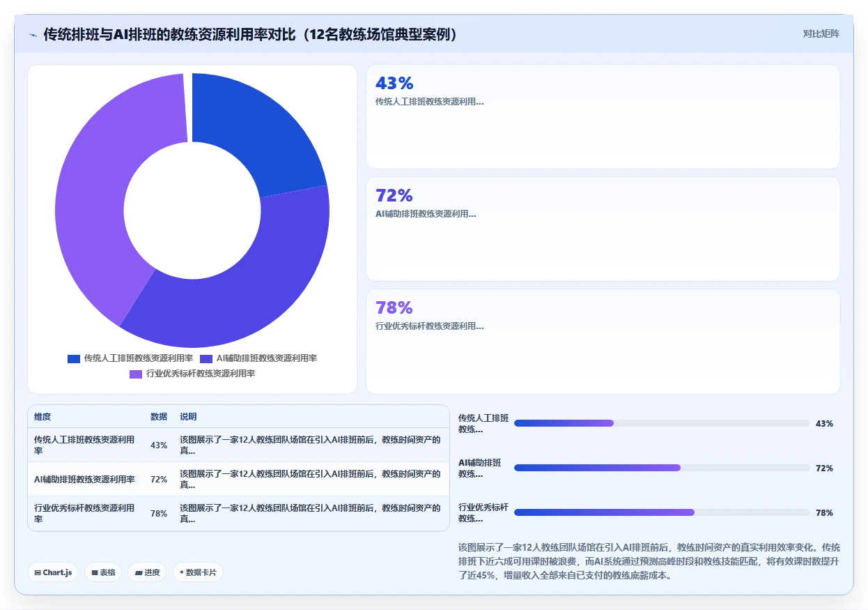Click the 维度 column header
Screen dimensions: 868x610
pyautogui.click(x=42, y=417)
